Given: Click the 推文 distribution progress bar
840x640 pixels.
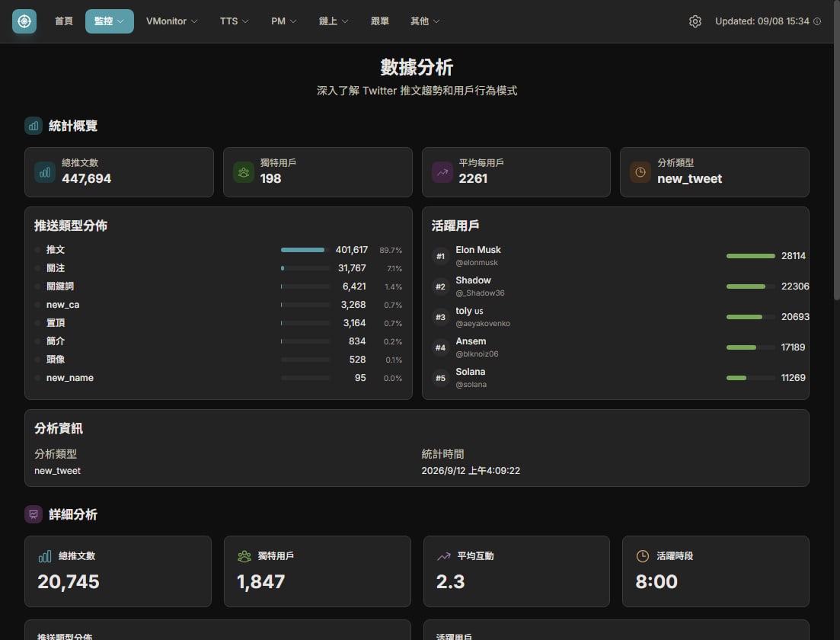Looking at the screenshot, I should pyautogui.click(x=305, y=250).
